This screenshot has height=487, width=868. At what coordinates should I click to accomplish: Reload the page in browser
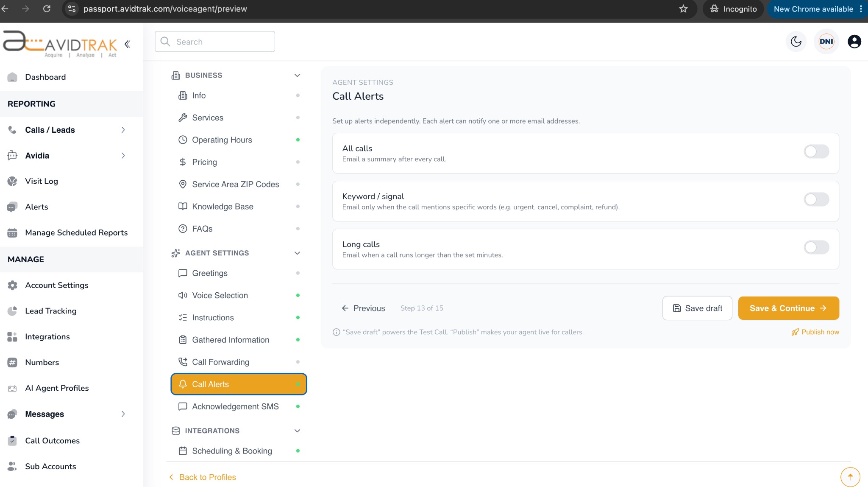click(47, 9)
